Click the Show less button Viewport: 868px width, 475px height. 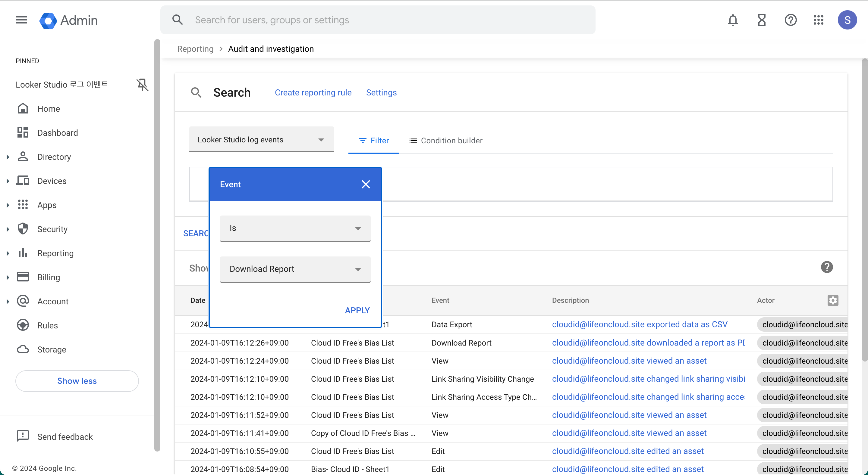pyautogui.click(x=77, y=381)
